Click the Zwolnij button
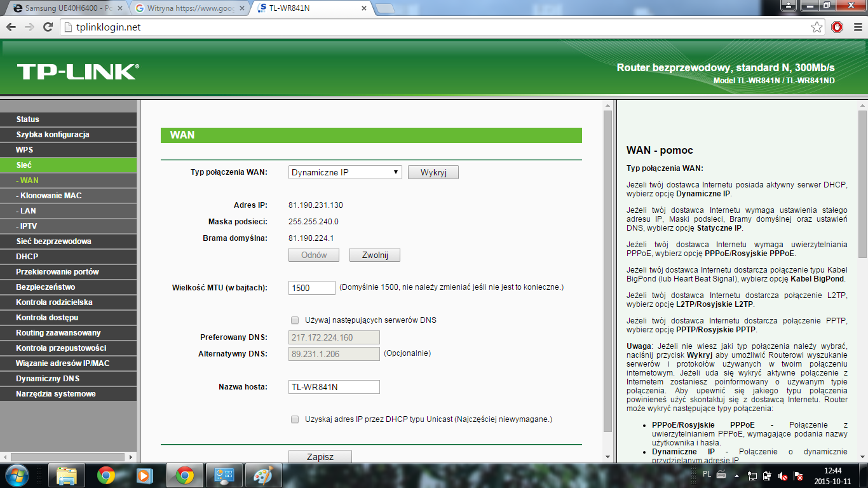868x488 pixels. (375, 255)
